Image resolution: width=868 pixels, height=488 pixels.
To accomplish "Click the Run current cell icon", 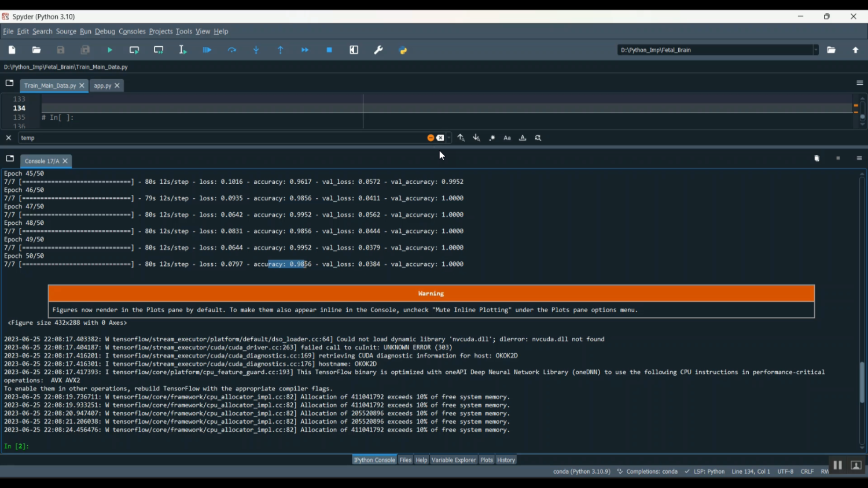I will coord(134,50).
